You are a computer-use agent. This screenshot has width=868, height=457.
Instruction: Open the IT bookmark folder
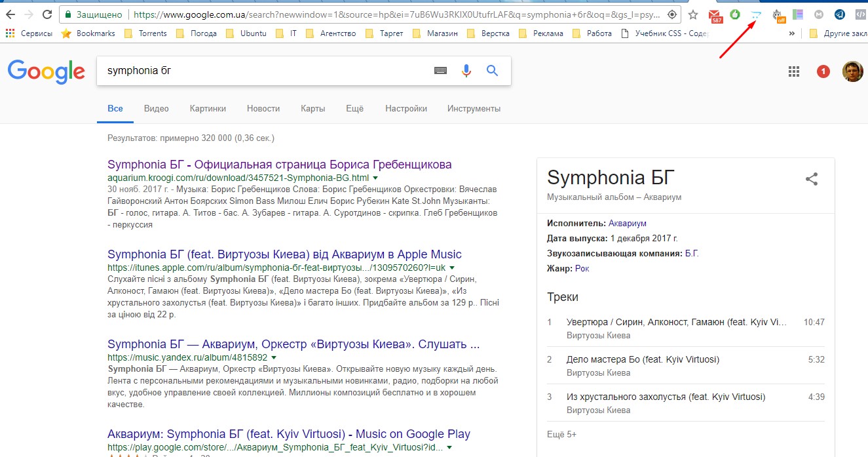(286, 33)
